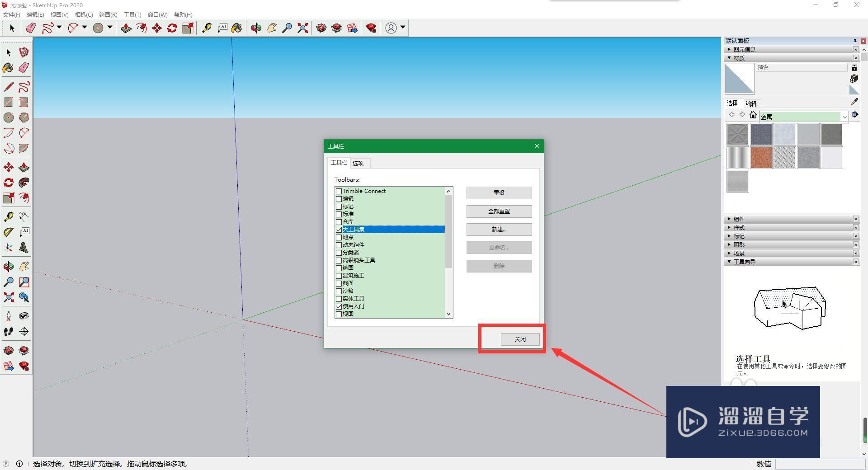
Task: Select the diamond plate metal swatch
Action: (x=785, y=158)
